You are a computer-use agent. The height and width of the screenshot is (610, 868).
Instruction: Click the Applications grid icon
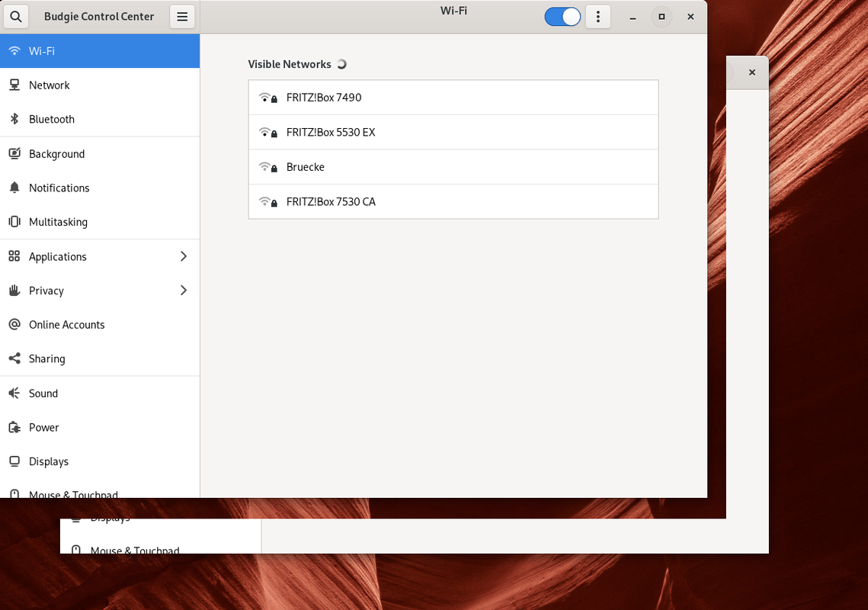(15, 256)
